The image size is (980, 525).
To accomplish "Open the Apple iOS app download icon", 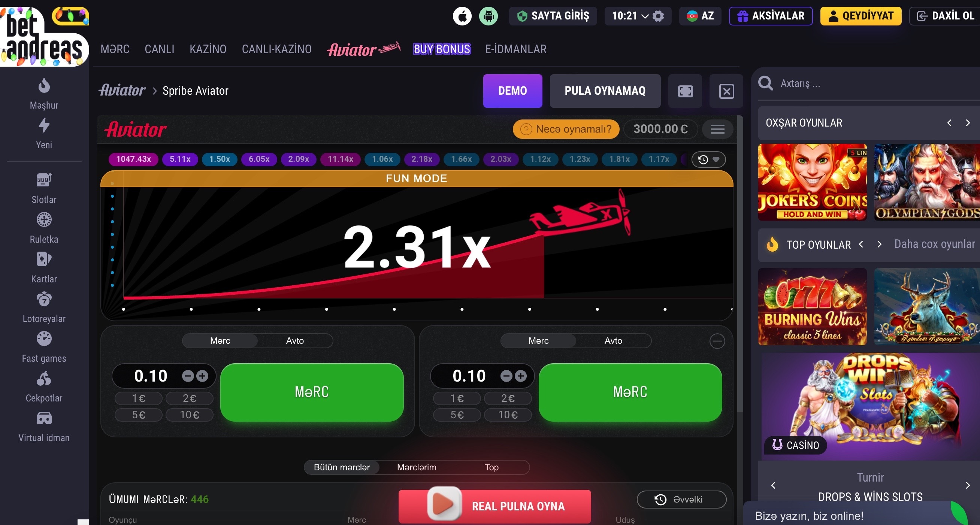I will [462, 16].
